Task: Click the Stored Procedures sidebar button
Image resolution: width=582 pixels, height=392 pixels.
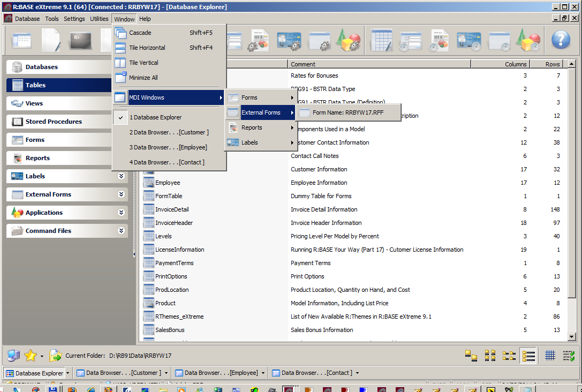Action: (x=54, y=122)
